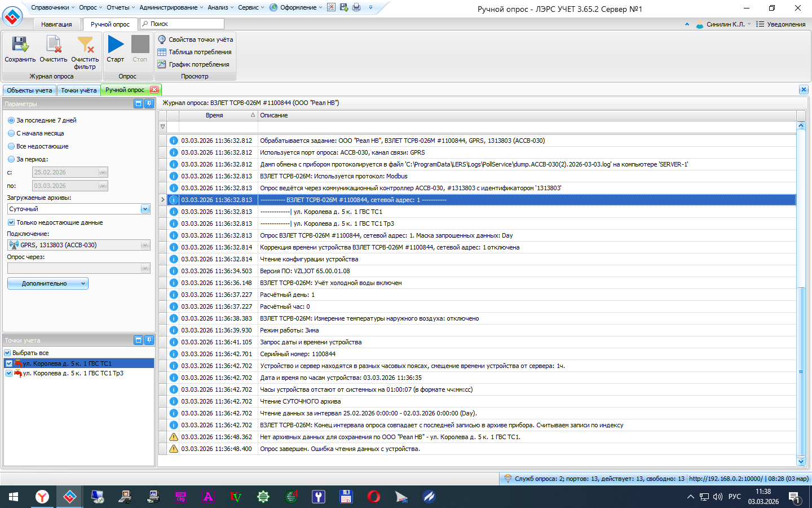Close the Manual poll tab with red X

click(x=154, y=90)
